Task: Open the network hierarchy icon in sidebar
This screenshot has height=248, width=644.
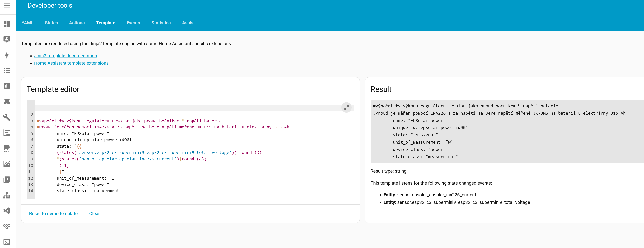Action: tap(7, 195)
